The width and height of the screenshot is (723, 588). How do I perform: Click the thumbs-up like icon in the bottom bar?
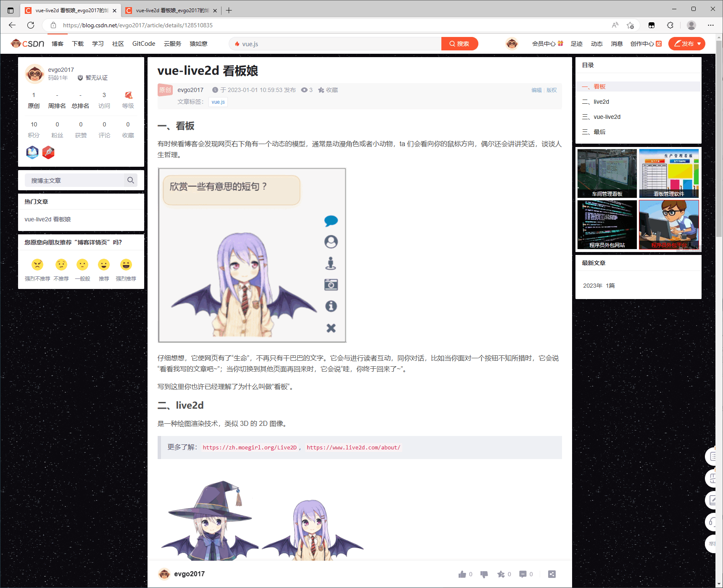coord(462,574)
